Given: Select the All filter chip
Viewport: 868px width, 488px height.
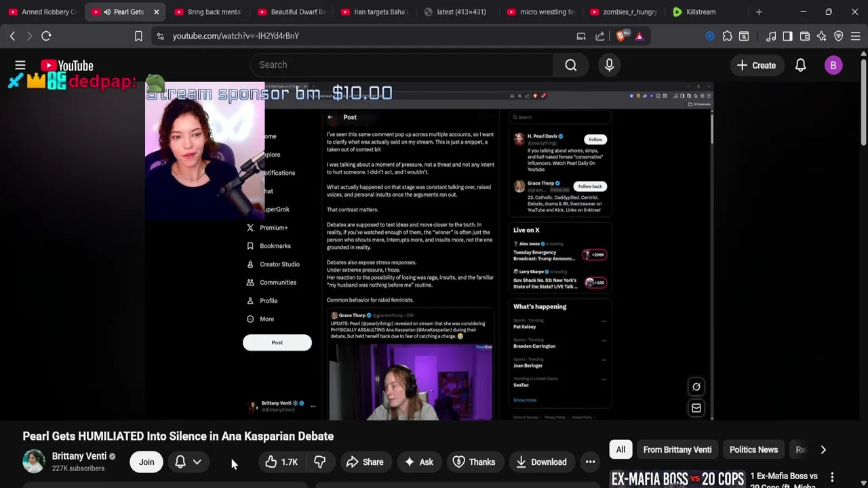Looking at the screenshot, I should click(x=620, y=449).
